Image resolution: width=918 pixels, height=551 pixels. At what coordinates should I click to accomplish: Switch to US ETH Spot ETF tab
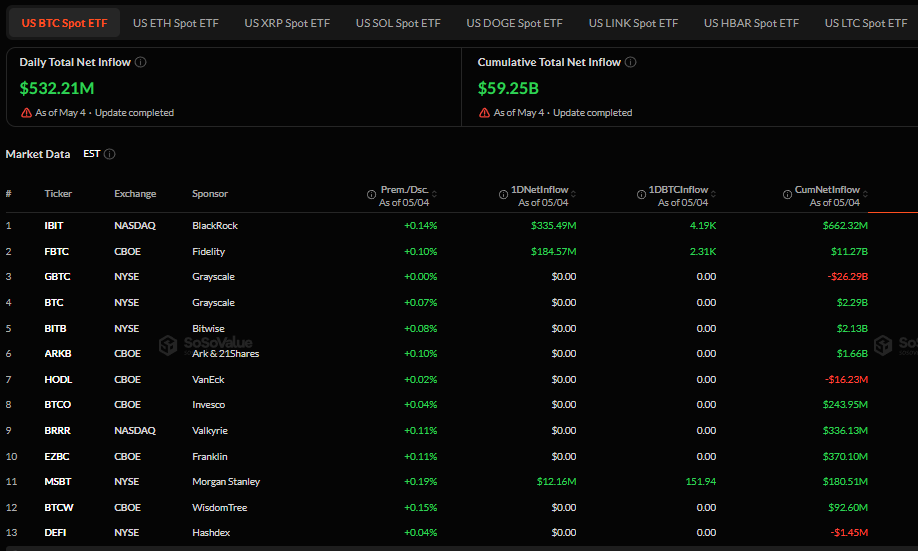click(x=176, y=23)
